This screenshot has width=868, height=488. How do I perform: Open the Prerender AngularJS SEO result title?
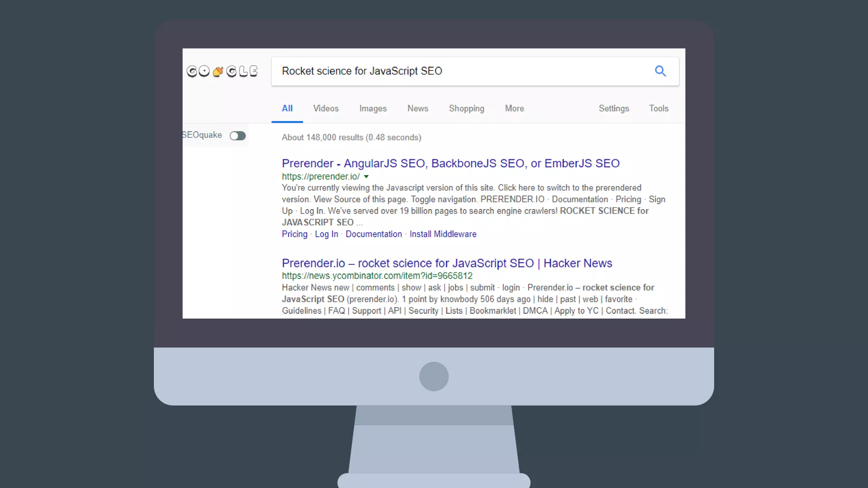(x=450, y=164)
